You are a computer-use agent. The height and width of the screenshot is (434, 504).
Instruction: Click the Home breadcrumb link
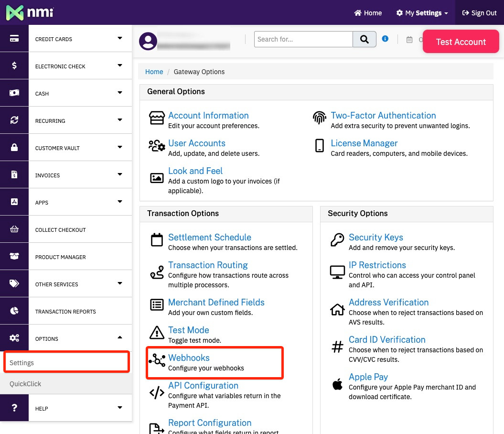(x=154, y=72)
